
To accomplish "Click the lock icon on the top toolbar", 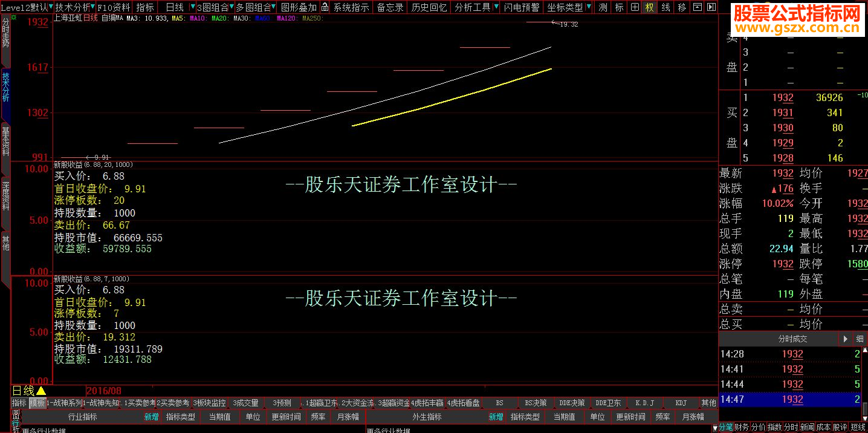I will [325, 6].
